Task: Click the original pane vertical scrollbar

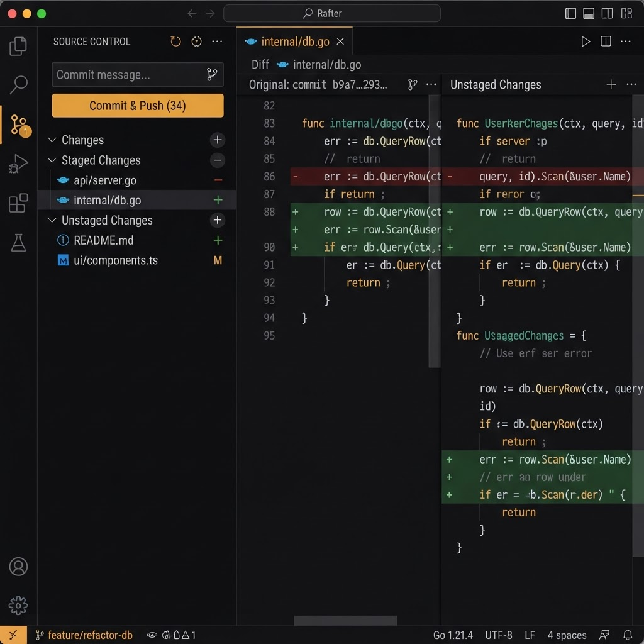Action: point(435,231)
